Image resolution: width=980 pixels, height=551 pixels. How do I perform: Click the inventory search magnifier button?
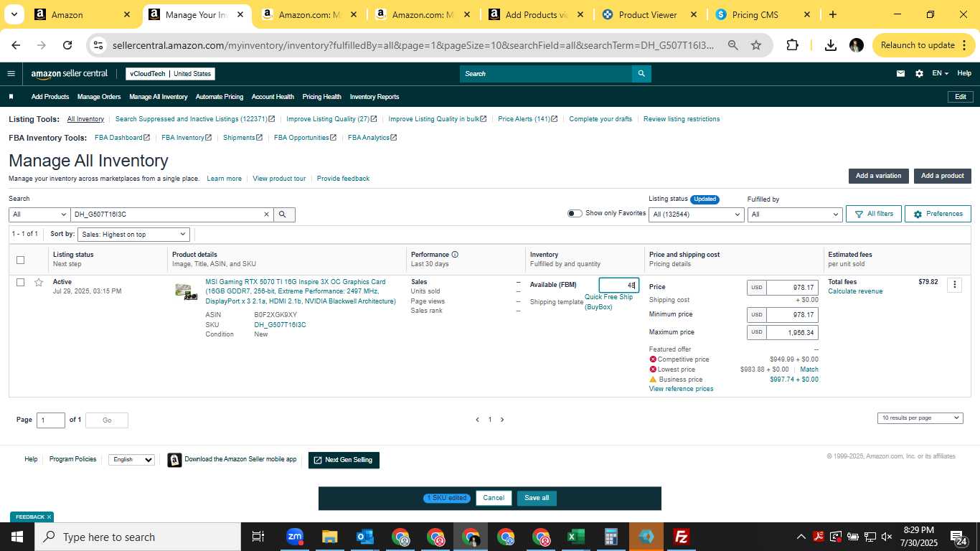[x=283, y=215]
